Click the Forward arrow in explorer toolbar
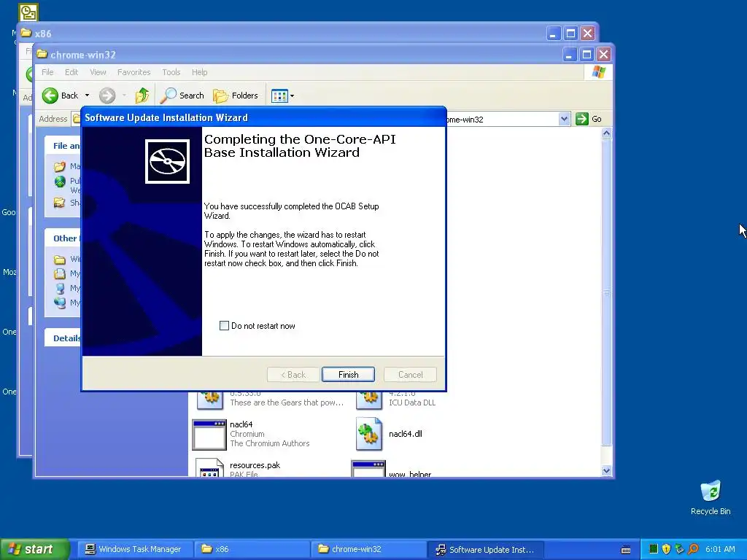Viewport: 747px width, 560px height. pos(107,96)
